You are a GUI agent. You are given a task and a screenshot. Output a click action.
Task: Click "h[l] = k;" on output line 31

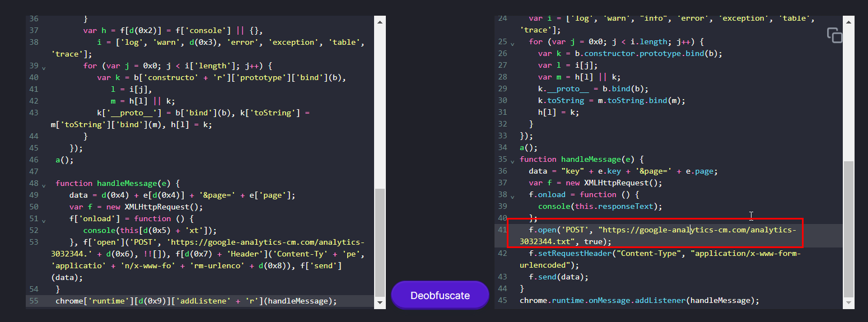(x=559, y=113)
